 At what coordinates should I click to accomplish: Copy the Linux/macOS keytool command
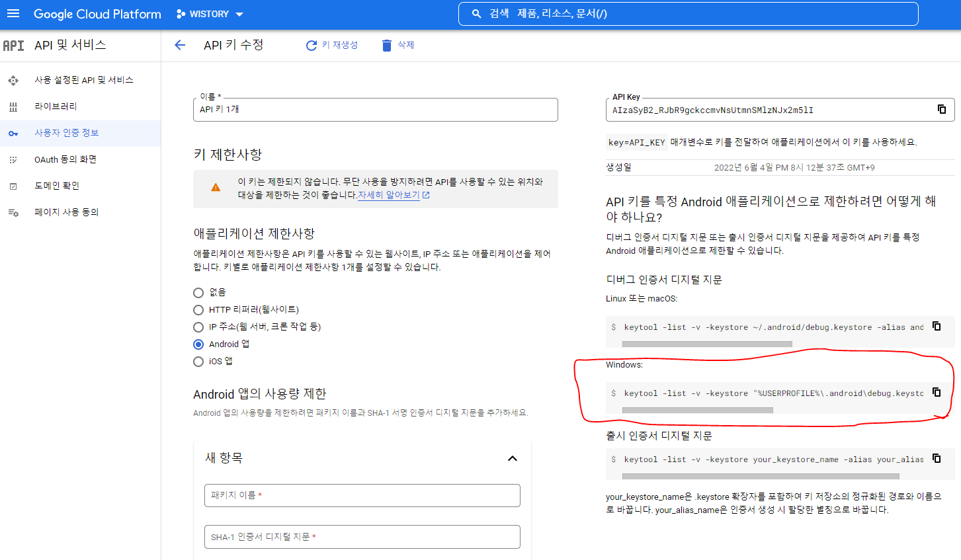pyautogui.click(x=937, y=326)
